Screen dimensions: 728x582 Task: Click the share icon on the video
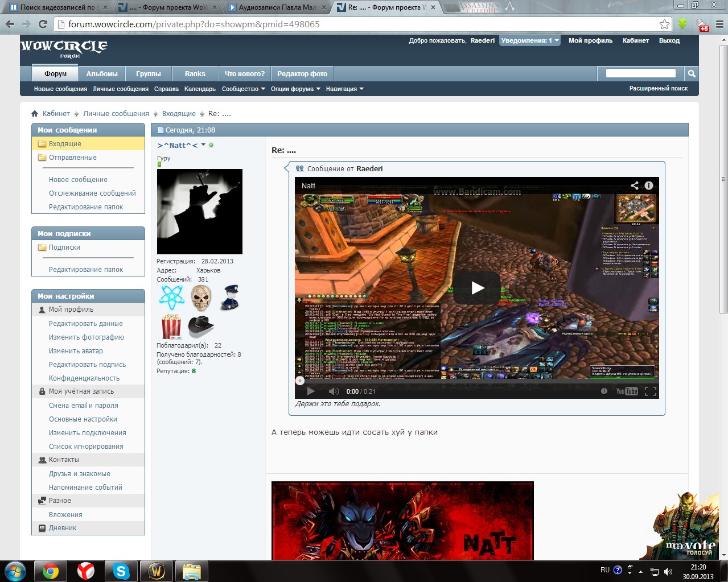(x=635, y=185)
